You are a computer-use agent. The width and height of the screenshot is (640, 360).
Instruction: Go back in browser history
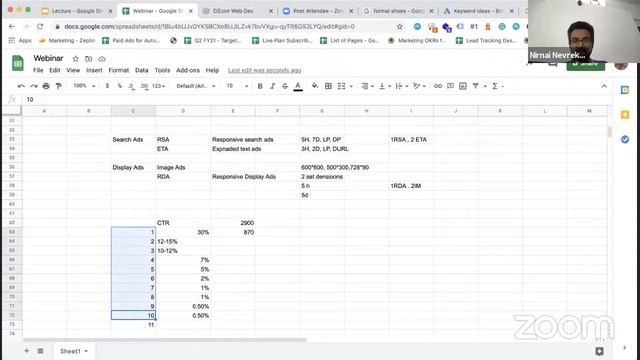pos(11,27)
